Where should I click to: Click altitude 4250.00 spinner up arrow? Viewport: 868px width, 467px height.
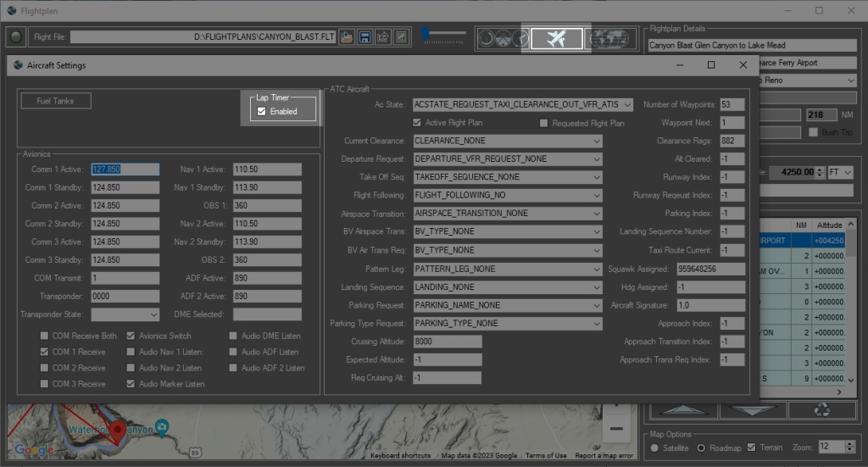click(x=821, y=170)
